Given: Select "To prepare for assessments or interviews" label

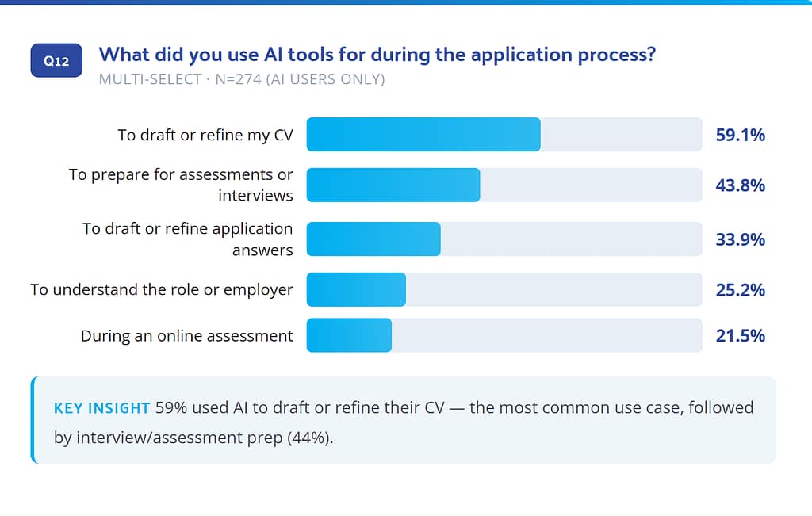Looking at the screenshot, I should pos(181,185).
